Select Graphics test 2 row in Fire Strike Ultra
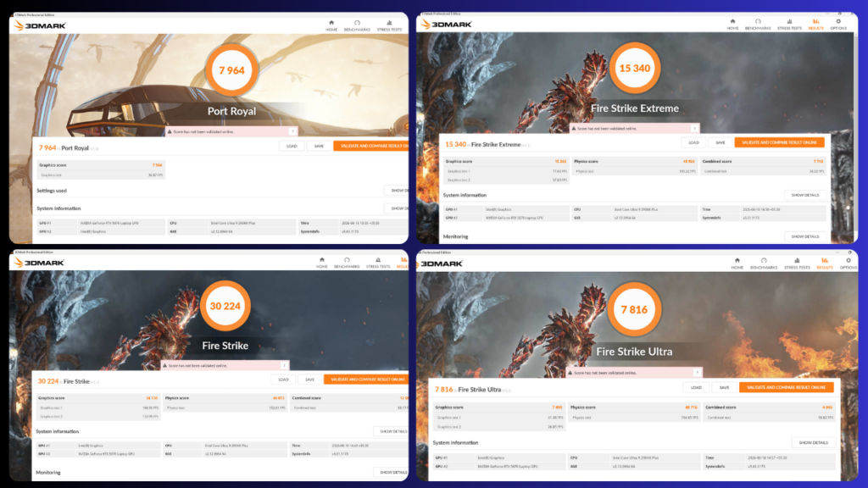Screen dimensions: 868x488 pyautogui.click(x=498, y=427)
